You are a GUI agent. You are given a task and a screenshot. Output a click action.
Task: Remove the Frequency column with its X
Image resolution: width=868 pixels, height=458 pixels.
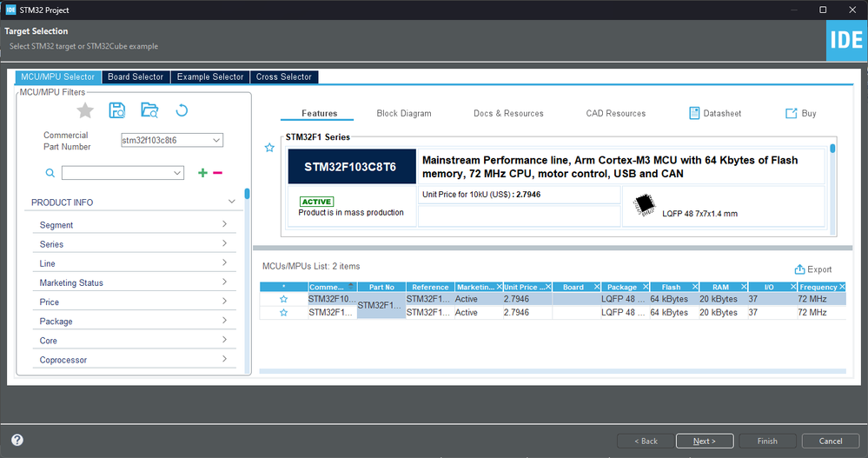pos(842,287)
